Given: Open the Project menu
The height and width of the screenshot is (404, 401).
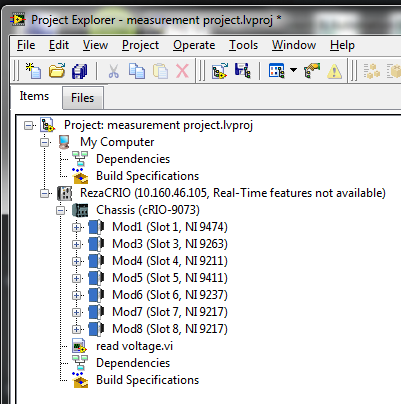Looking at the screenshot, I should [x=140, y=45].
